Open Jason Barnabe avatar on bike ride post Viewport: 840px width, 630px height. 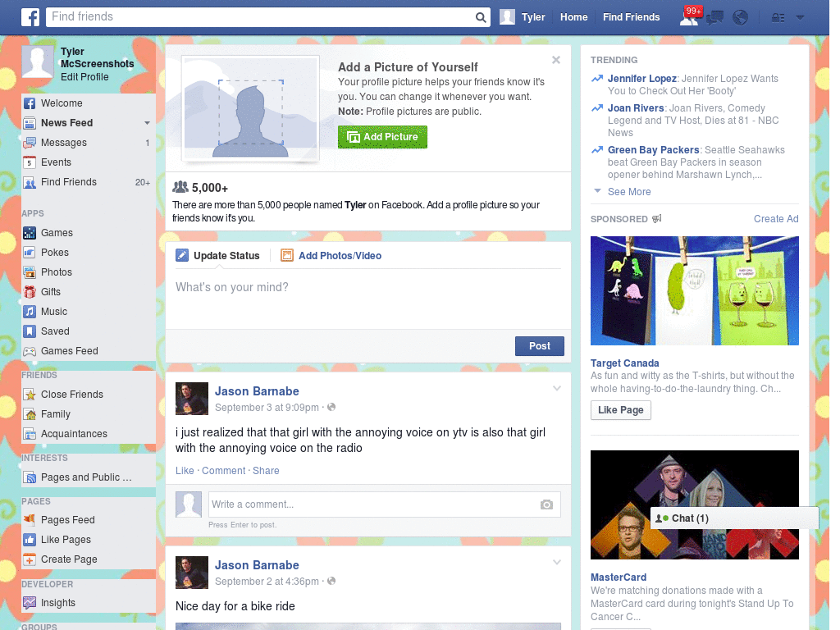[x=192, y=573]
